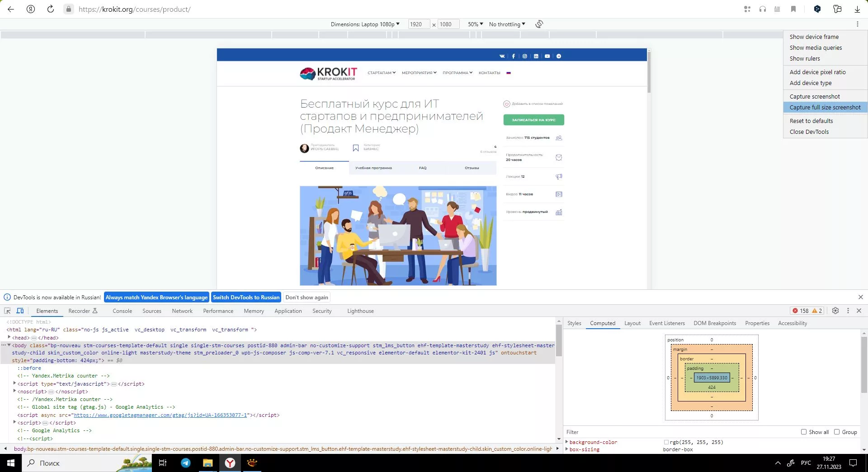Open the No throttling dropdown

(507, 24)
